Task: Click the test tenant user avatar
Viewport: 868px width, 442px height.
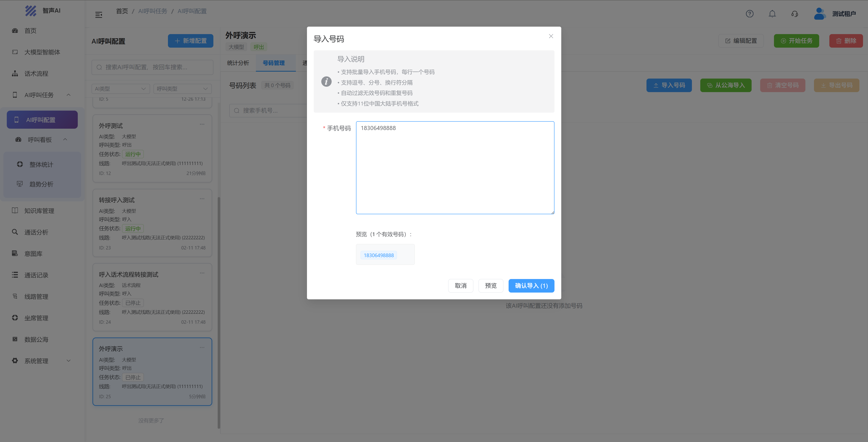Action: point(819,14)
